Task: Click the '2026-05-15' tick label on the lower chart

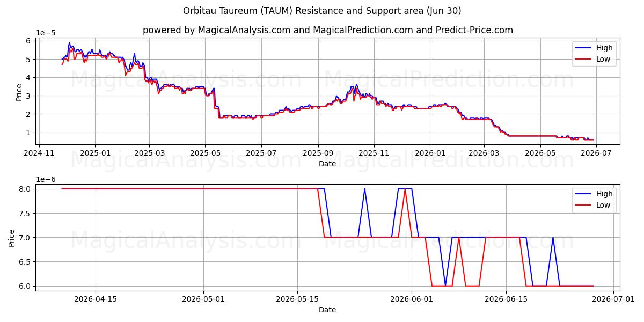Action: (298, 299)
